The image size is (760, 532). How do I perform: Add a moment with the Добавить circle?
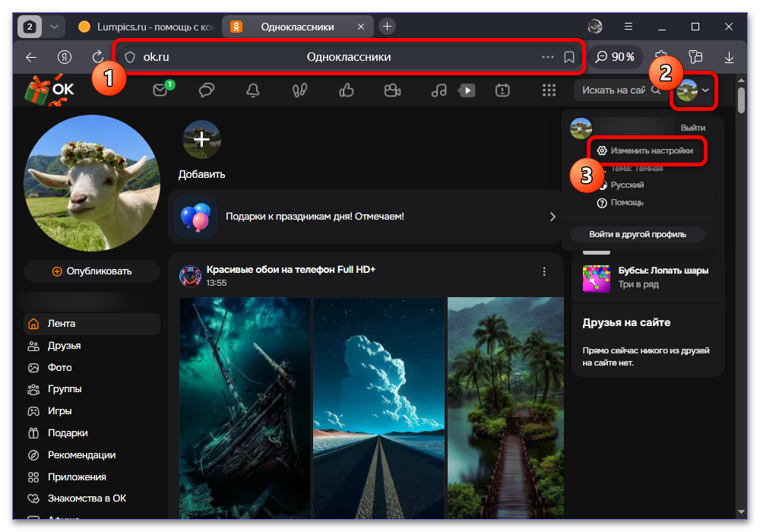coord(201,140)
